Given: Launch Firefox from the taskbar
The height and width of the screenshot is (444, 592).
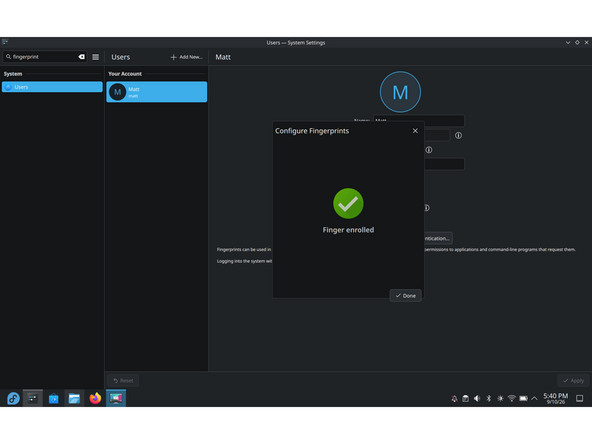Looking at the screenshot, I should (x=95, y=398).
